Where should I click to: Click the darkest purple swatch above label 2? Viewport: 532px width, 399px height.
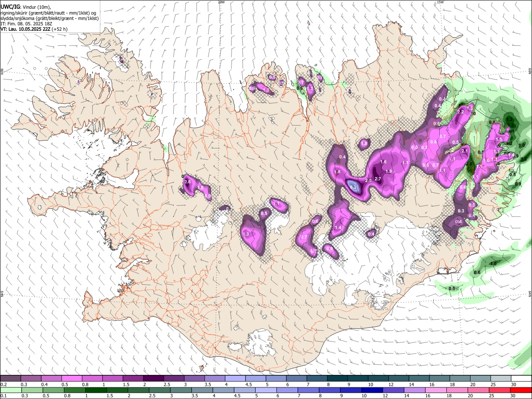point(153,378)
